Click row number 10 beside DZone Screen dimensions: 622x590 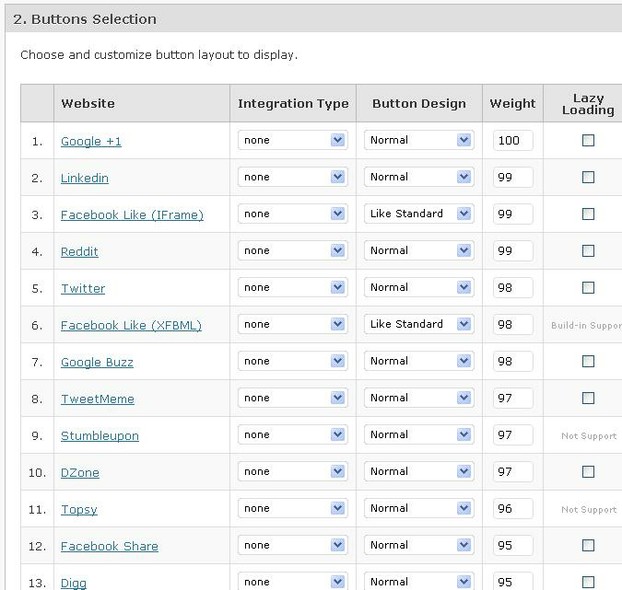(37, 473)
